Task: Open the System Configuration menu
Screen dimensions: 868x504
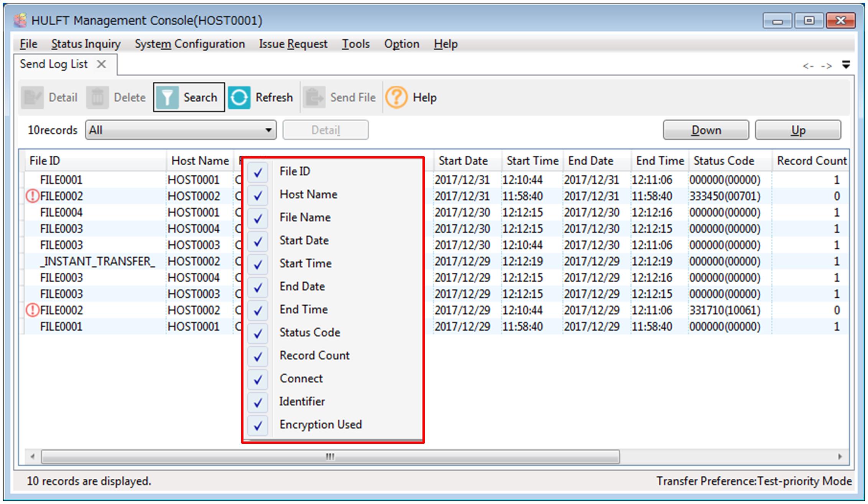Action: [x=190, y=44]
